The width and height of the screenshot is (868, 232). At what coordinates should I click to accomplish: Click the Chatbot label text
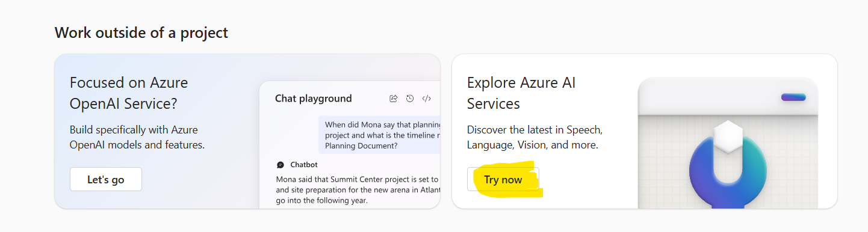(304, 165)
